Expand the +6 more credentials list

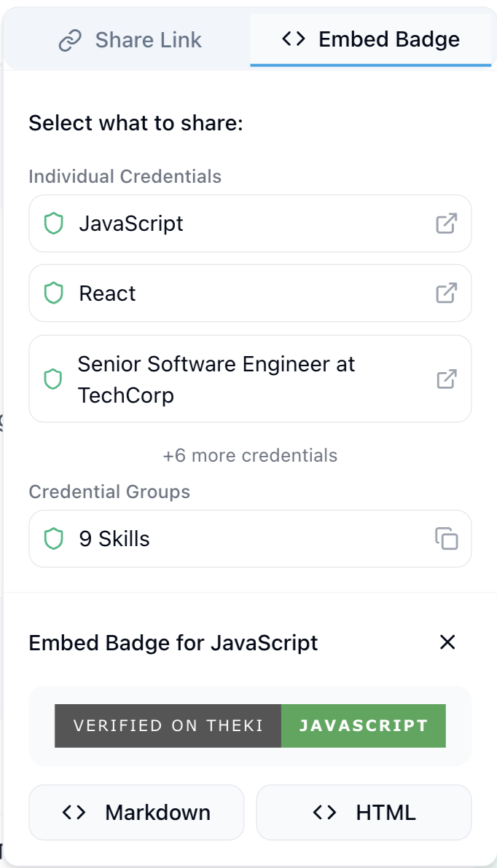(x=250, y=456)
